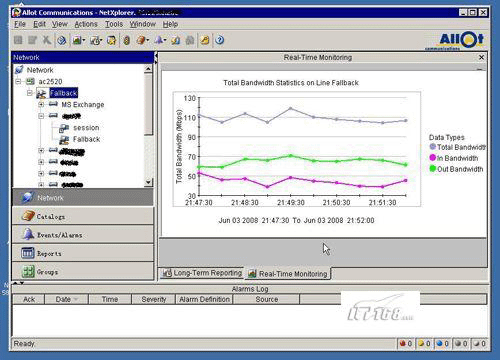Click the binoculars find toolbar icon
The width and height of the screenshot is (500, 360).
coord(190,40)
